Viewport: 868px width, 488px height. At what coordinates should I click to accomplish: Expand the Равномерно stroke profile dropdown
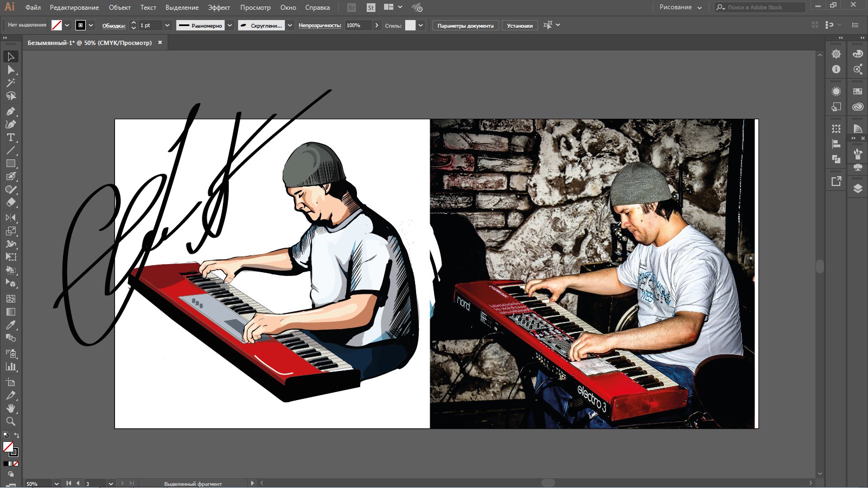[230, 25]
